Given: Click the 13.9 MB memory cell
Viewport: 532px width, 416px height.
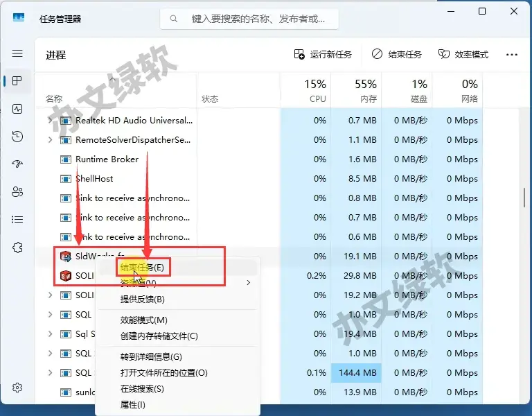Looking at the screenshot, I should coord(356,392).
